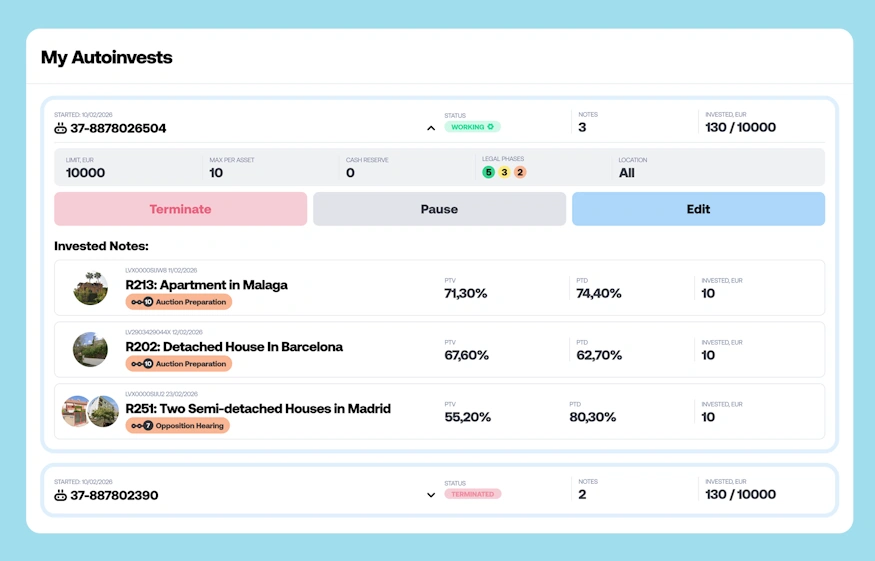
Task: Pause the working autoinvest
Action: [x=439, y=209]
